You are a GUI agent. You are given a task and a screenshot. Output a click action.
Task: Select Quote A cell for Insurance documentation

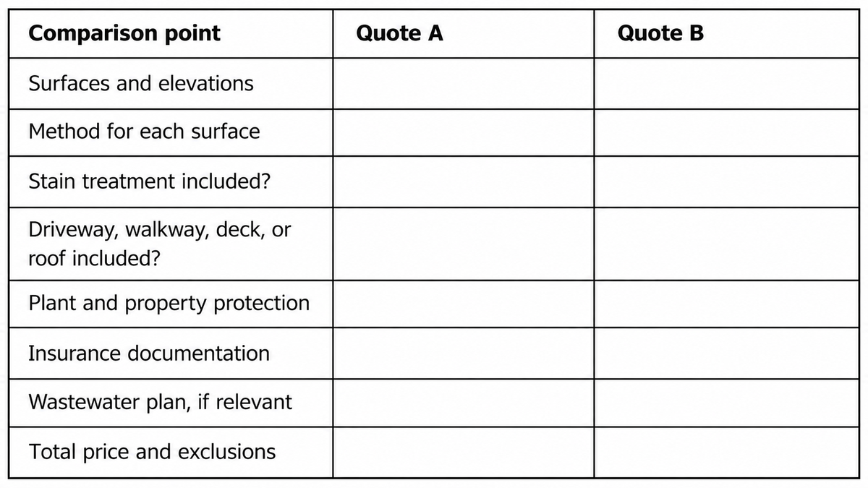[x=464, y=353]
